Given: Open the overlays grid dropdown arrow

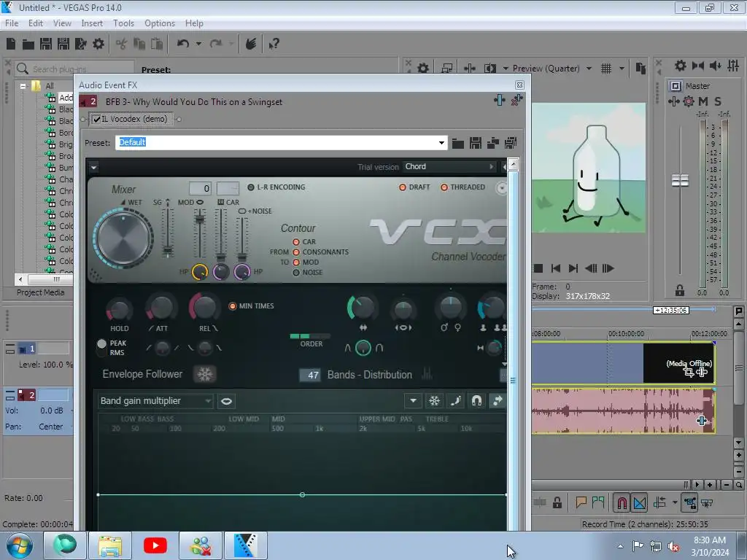Looking at the screenshot, I should tap(622, 69).
